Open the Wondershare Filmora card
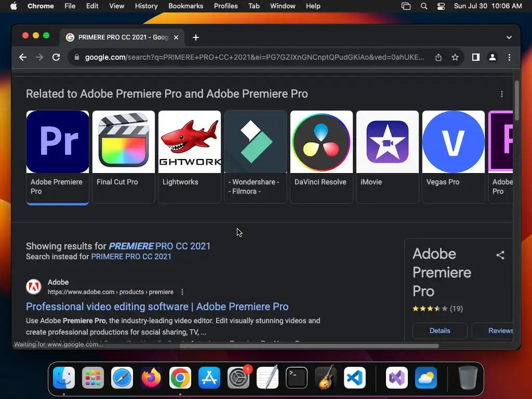 click(x=256, y=157)
